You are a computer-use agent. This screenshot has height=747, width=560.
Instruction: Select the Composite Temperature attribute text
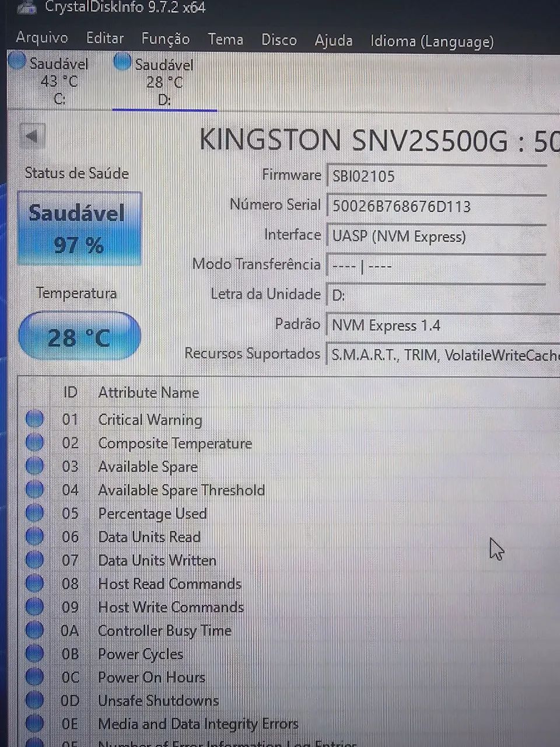coord(175,444)
